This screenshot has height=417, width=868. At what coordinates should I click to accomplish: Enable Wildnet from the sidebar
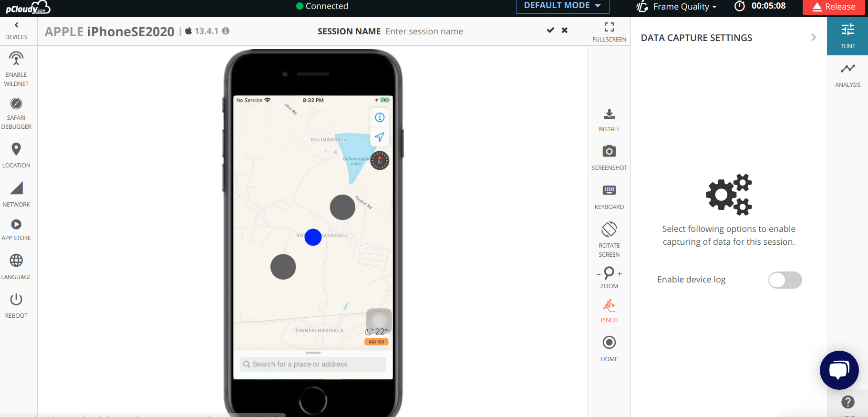coord(16,69)
